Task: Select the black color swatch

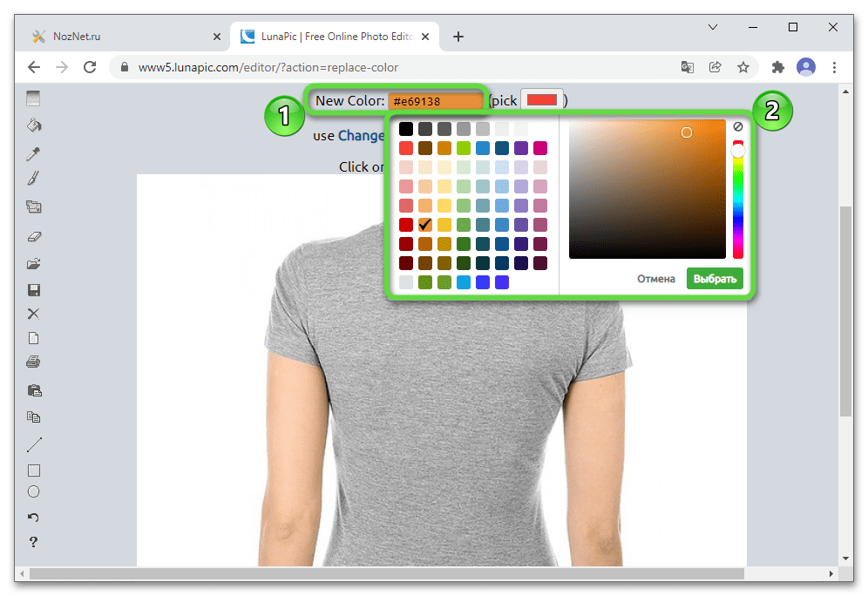Action: coord(406,129)
